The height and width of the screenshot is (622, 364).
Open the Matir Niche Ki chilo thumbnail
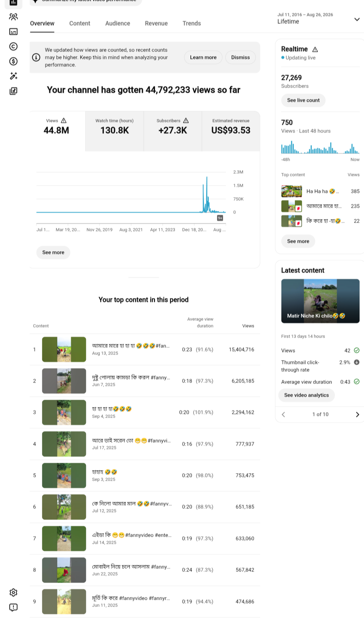point(321,301)
